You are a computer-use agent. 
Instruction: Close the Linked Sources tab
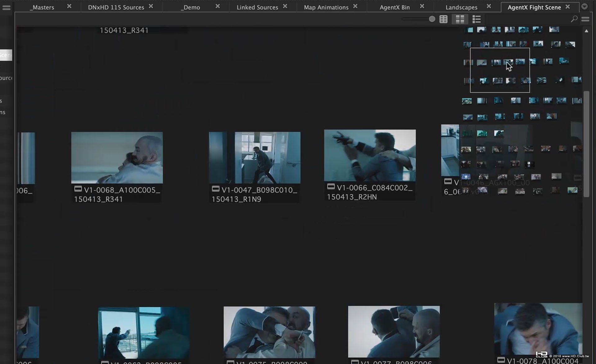tap(285, 6)
